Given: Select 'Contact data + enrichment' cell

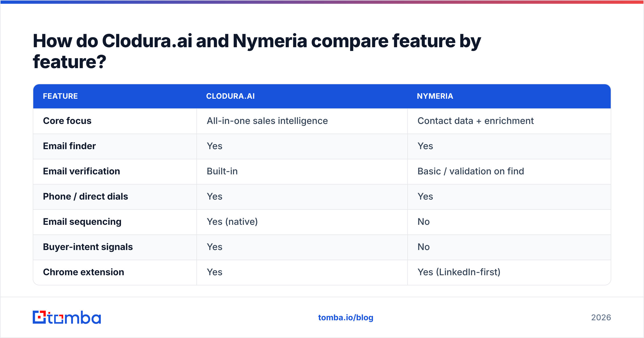Looking at the screenshot, I should (x=475, y=121).
